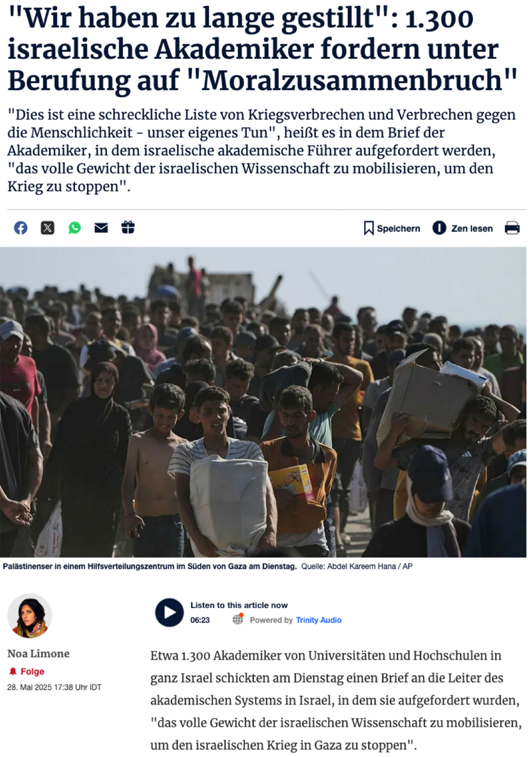Toggle Zen lesen reading mode

(x=463, y=228)
